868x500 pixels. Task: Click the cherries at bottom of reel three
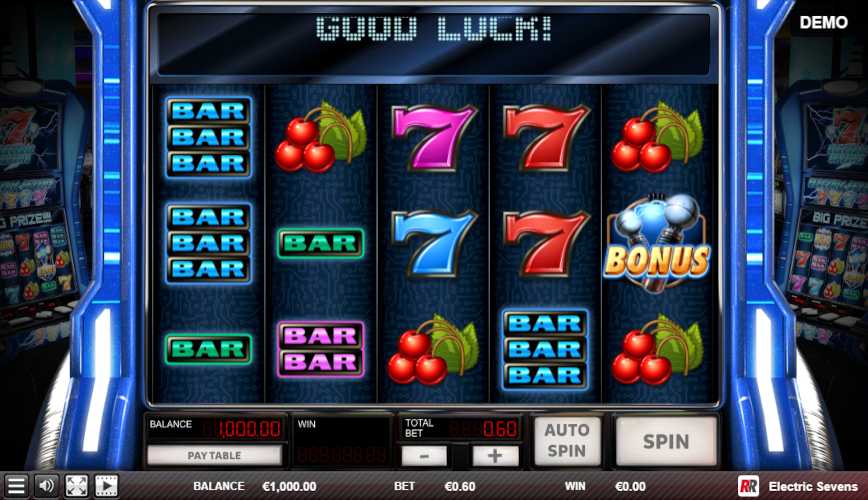coord(433,350)
